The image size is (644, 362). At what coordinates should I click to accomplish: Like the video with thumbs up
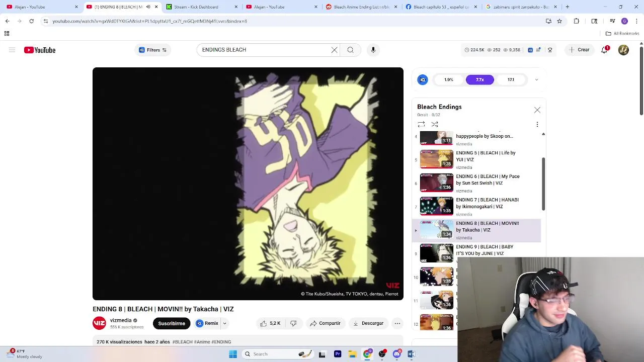coord(270,323)
